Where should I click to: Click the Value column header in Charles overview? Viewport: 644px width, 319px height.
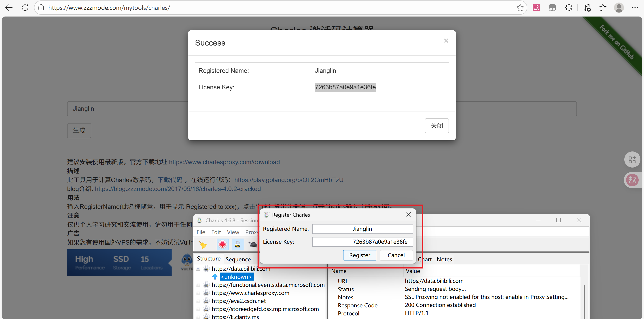tap(491, 271)
